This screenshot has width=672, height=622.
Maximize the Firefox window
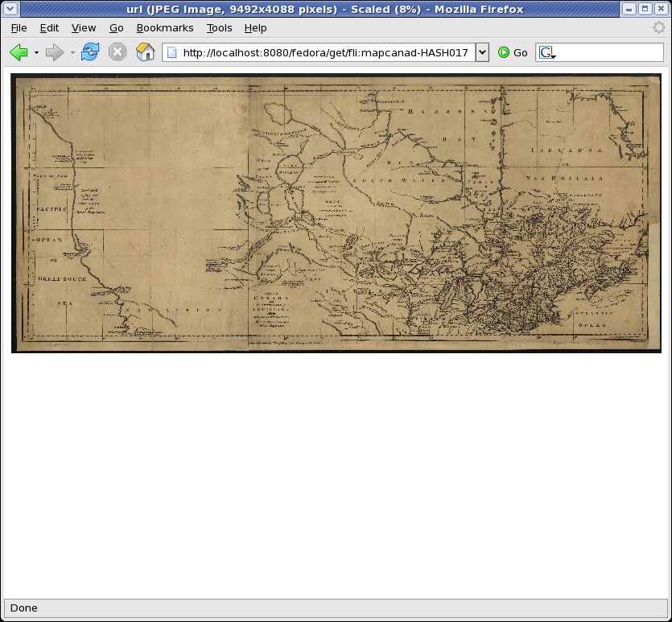pyautogui.click(x=645, y=9)
